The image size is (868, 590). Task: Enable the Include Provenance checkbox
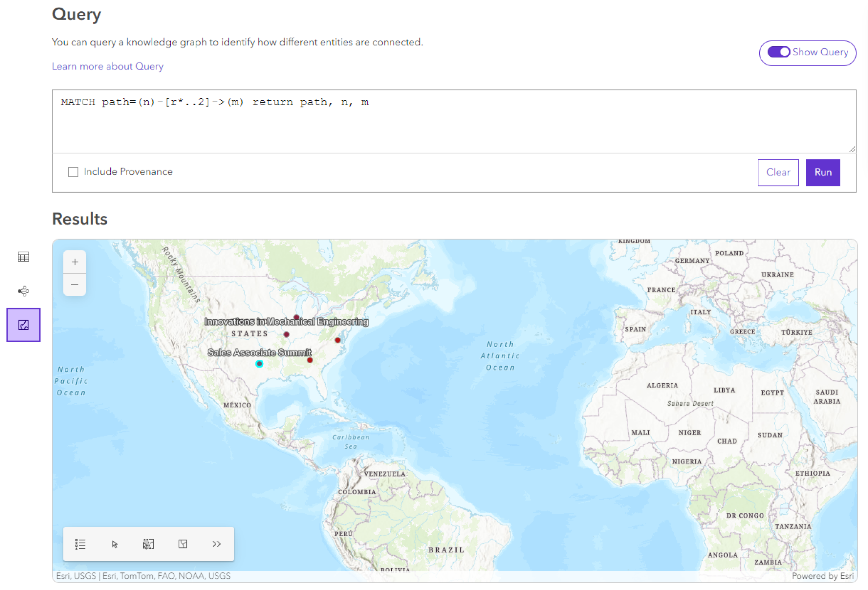[x=73, y=172]
